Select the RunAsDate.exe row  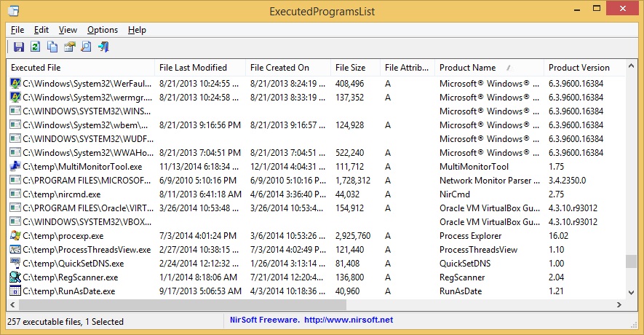pyautogui.click(x=69, y=291)
